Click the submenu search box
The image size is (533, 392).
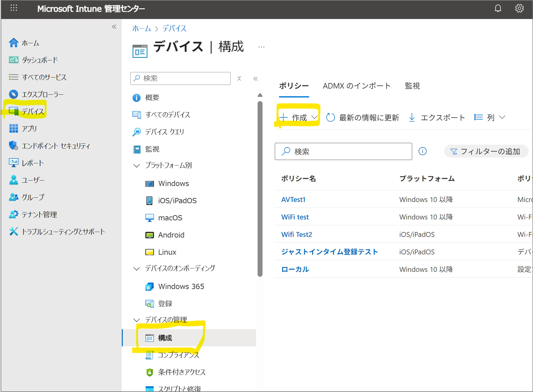tap(180, 78)
